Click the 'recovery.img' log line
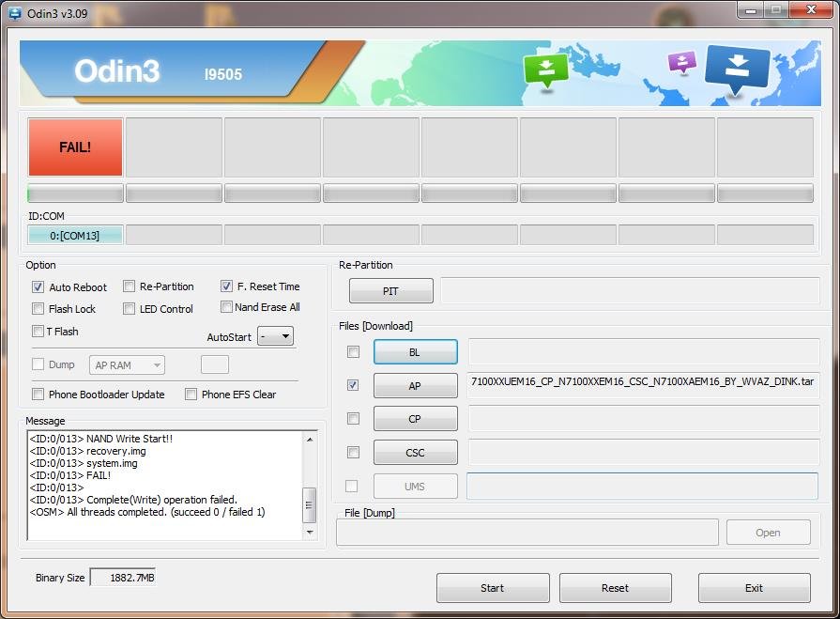This screenshot has width=840, height=619. 87,451
